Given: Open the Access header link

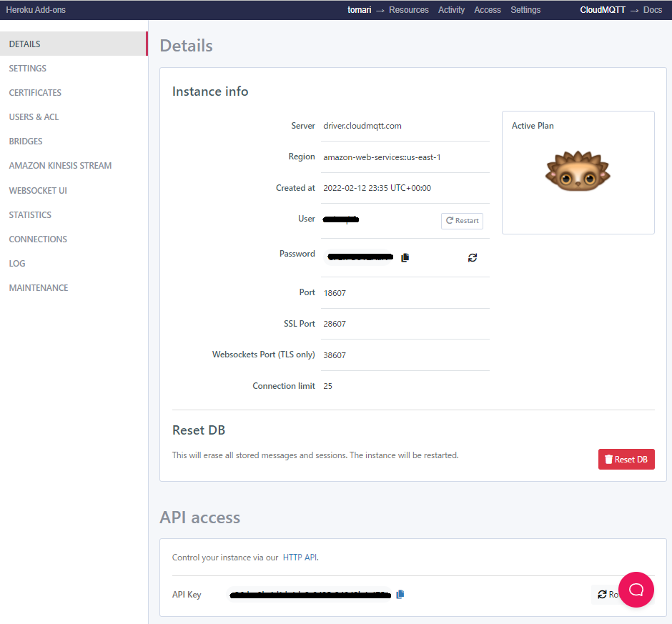Looking at the screenshot, I should point(488,10).
